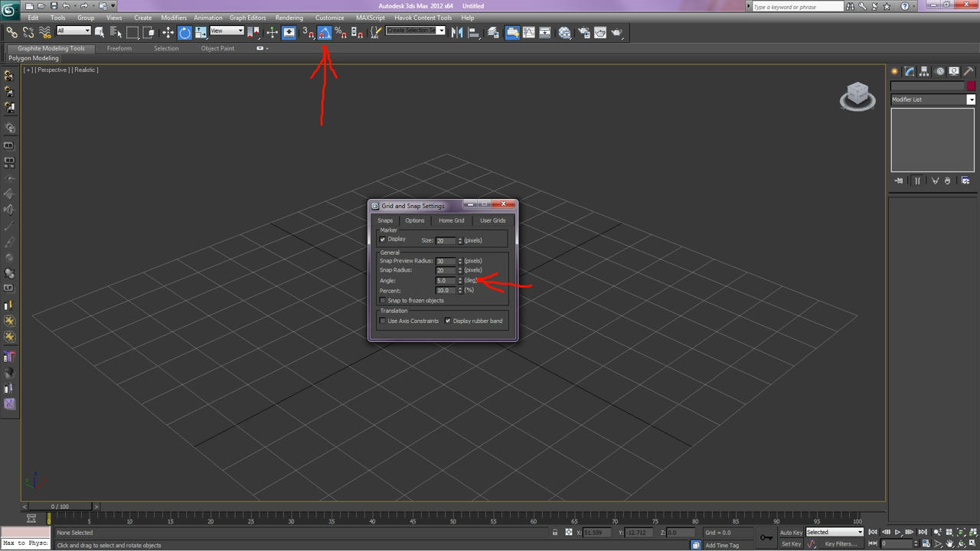Click the Align tool icon
The image size is (980, 551).
click(474, 32)
